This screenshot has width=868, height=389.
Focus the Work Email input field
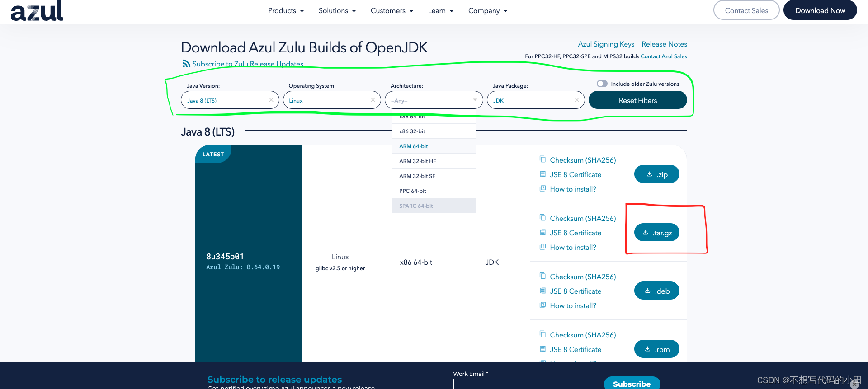coord(525,384)
